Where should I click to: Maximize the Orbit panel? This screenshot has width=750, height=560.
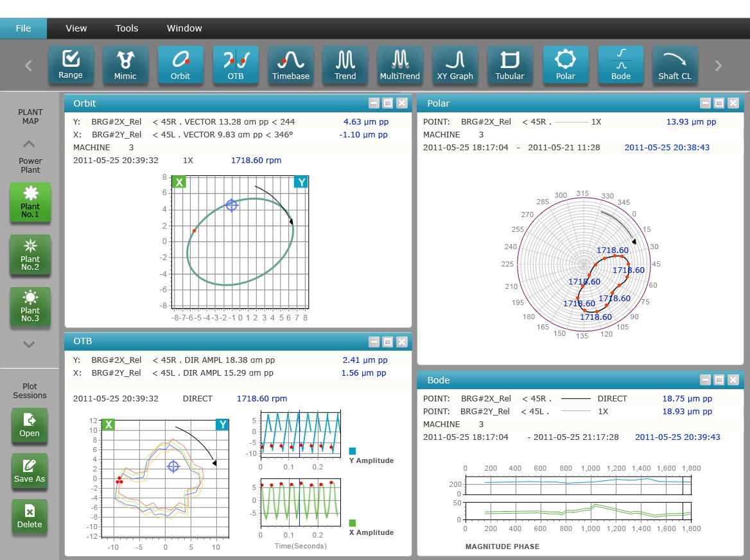[x=388, y=103]
